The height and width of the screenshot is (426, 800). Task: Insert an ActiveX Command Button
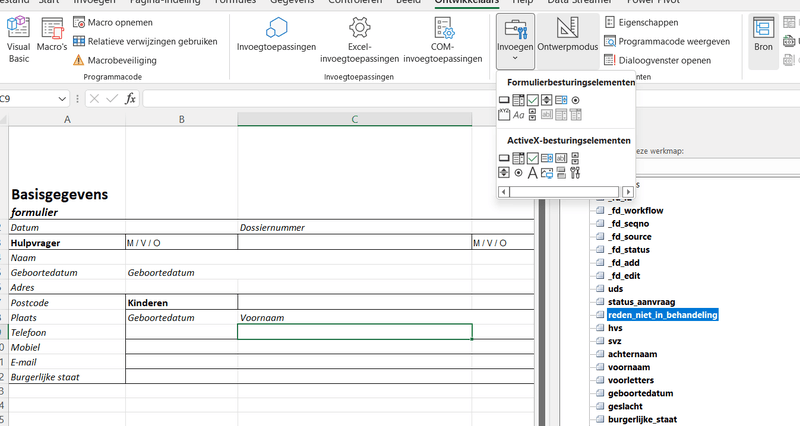click(504, 158)
